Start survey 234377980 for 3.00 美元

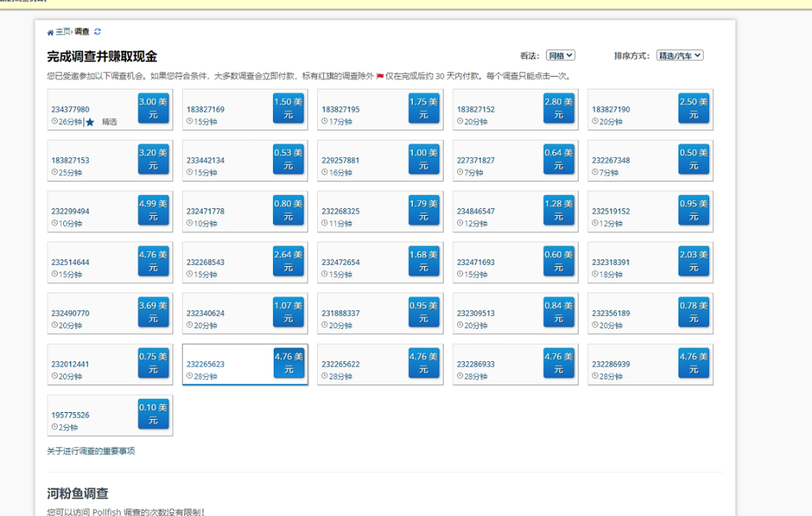pos(153,108)
